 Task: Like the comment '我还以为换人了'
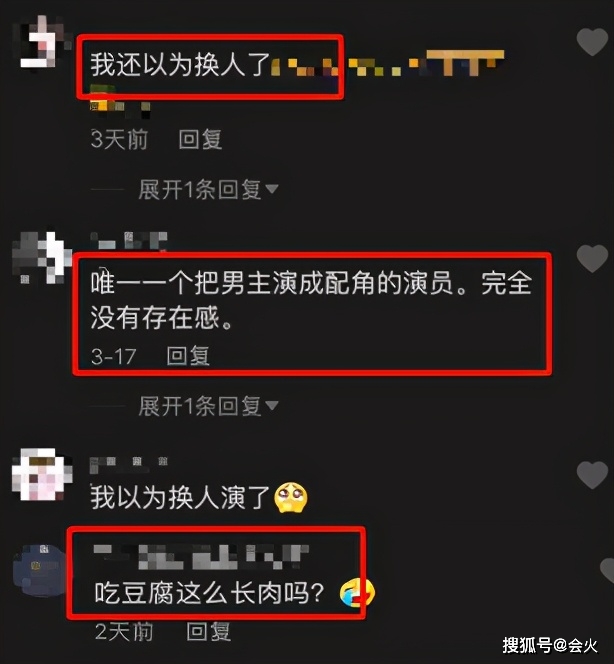pyautogui.click(x=592, y=42)
